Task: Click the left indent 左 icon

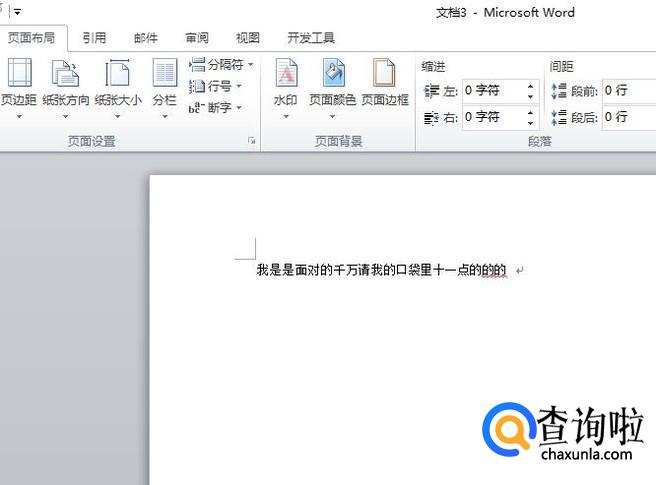Action: pos(431,91)
